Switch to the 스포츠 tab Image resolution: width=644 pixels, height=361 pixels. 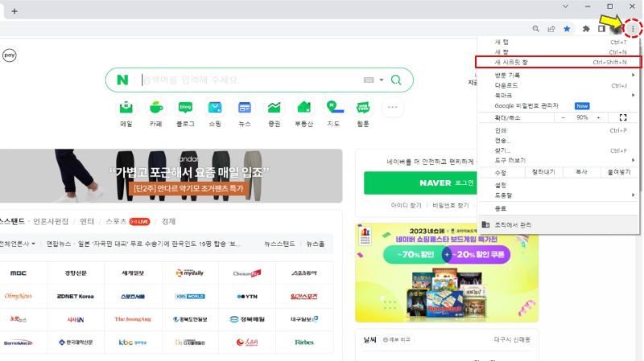[x=116, y=222]
